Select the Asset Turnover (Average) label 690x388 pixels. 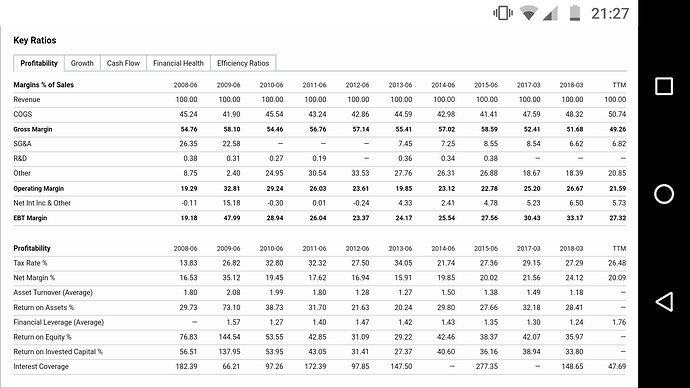pos(53,293)
